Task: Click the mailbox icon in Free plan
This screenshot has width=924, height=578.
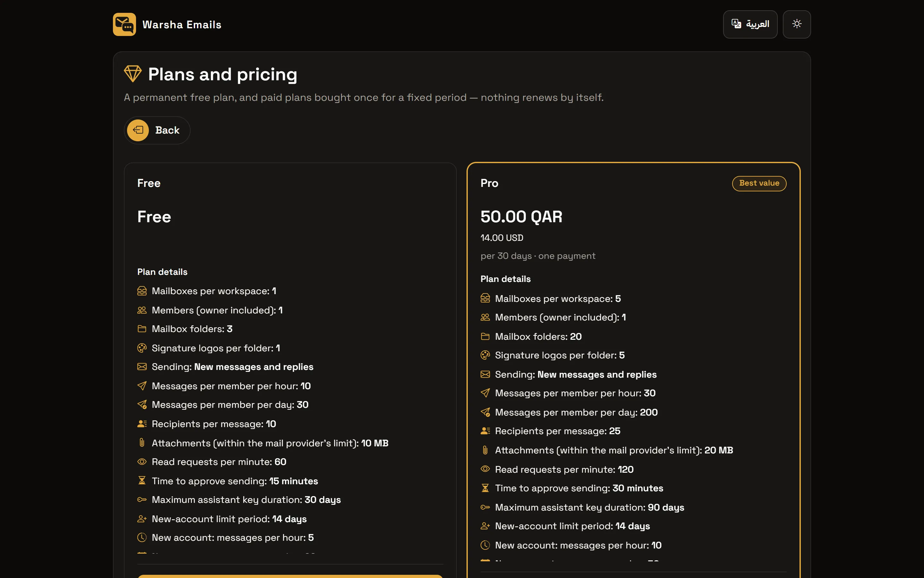Action: click(x=142, y=291)
